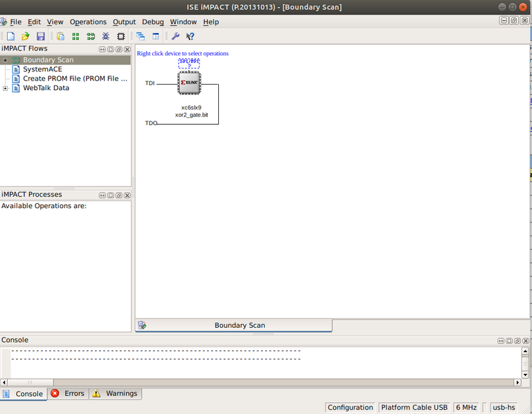This screenshot has height=414, width=532.
Task: Open a project with the folder icon
Action: click(x=26, y=36)
